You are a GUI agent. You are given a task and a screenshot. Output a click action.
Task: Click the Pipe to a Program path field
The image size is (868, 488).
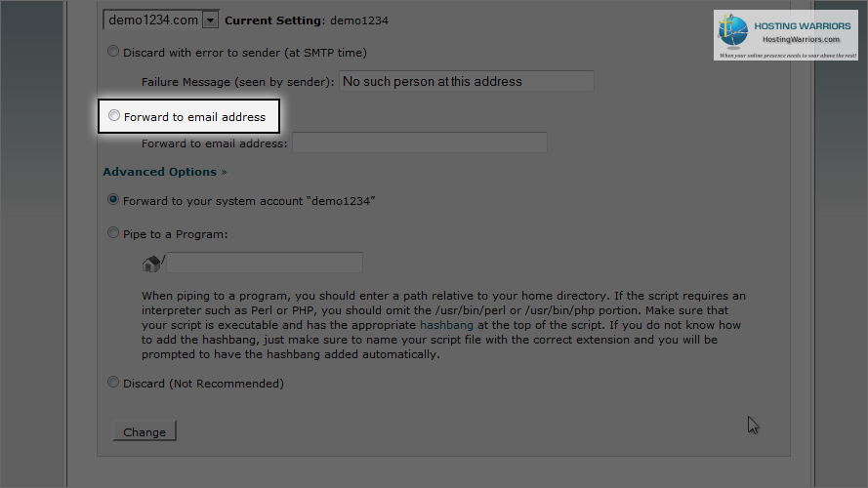pos(265,263)
